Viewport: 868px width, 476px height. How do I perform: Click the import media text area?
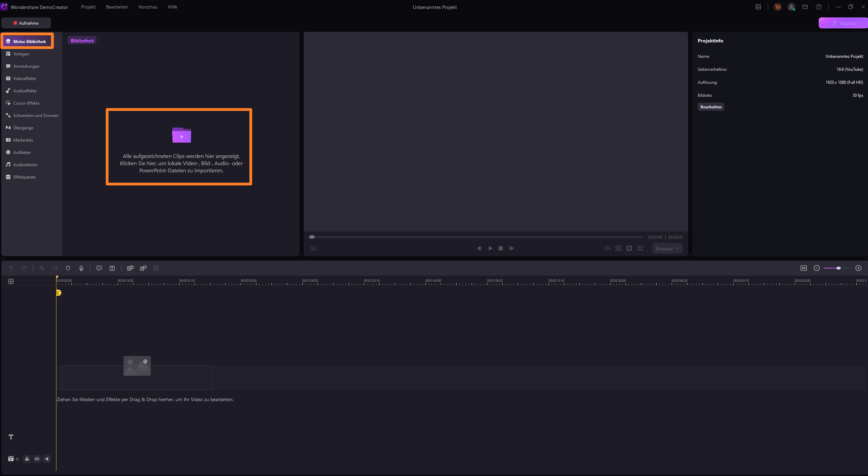tap(181, 163)
